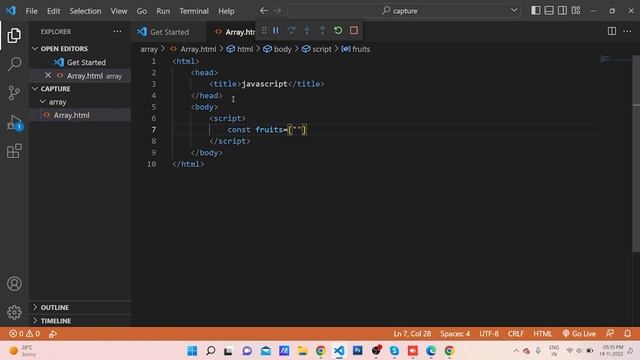Open the File menu
The width and height of the screenshot is (640, 360).
click(31, 11)
